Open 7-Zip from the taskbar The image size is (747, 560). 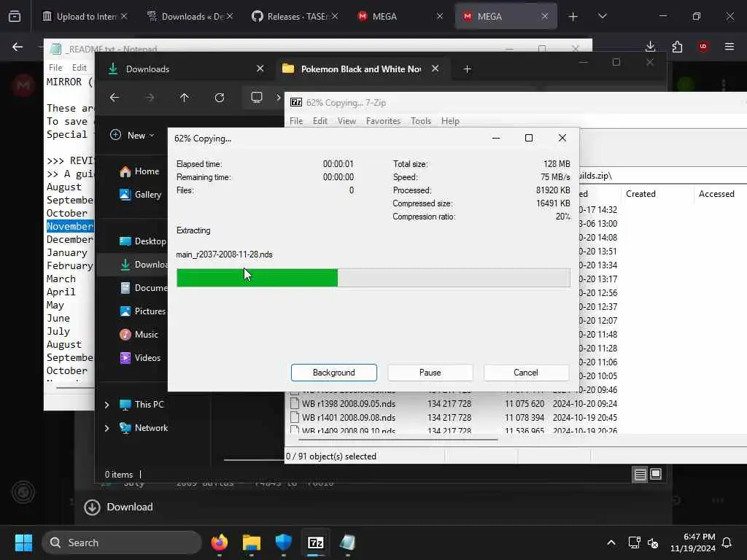tap(315, 542)
